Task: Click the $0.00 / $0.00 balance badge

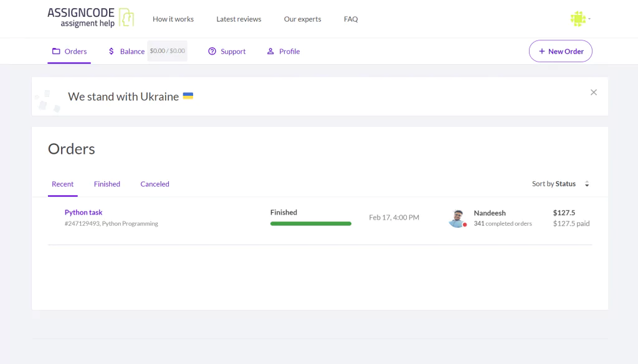Action: coord(167,51)
